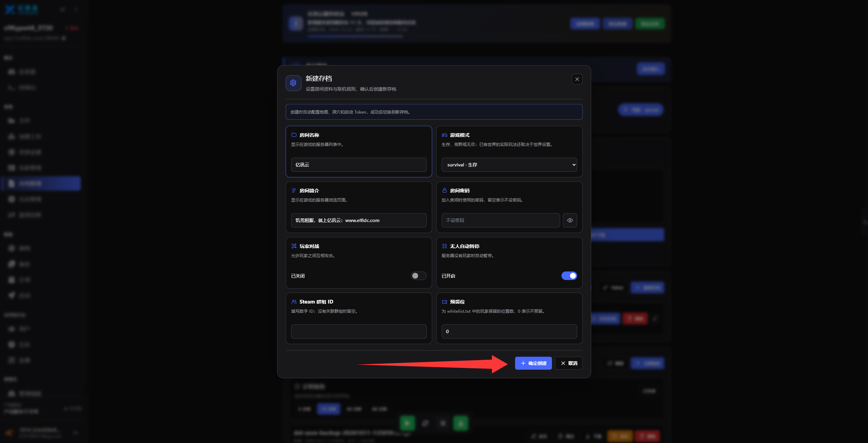Enable the 玩家对战 PvP switch
Screen dimensions: 868x443
418,276
